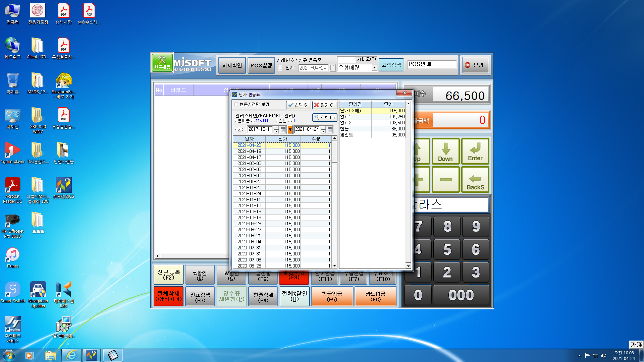Screen dimensions: 644x362
Task: Click %할인 (D) button
Action: coord(200,275)
